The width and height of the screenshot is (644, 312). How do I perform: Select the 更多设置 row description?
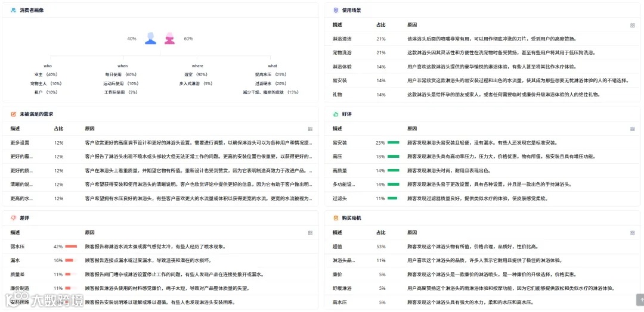(20, 143)
